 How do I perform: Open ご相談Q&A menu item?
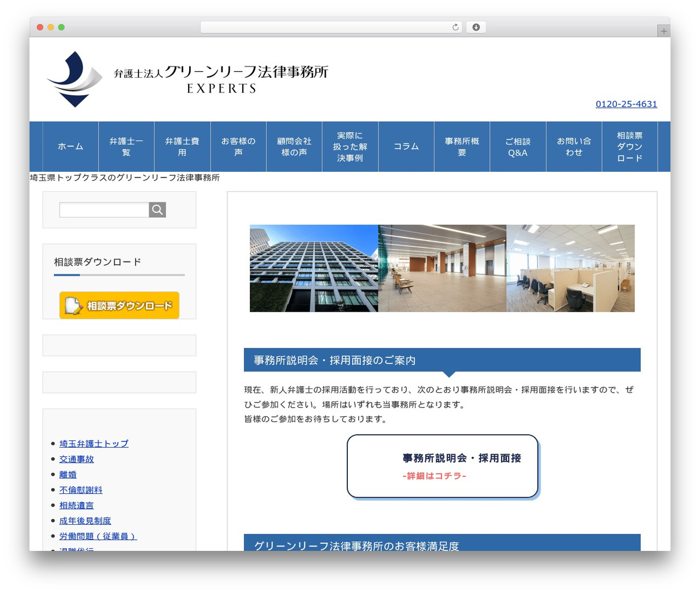[518, 147]
